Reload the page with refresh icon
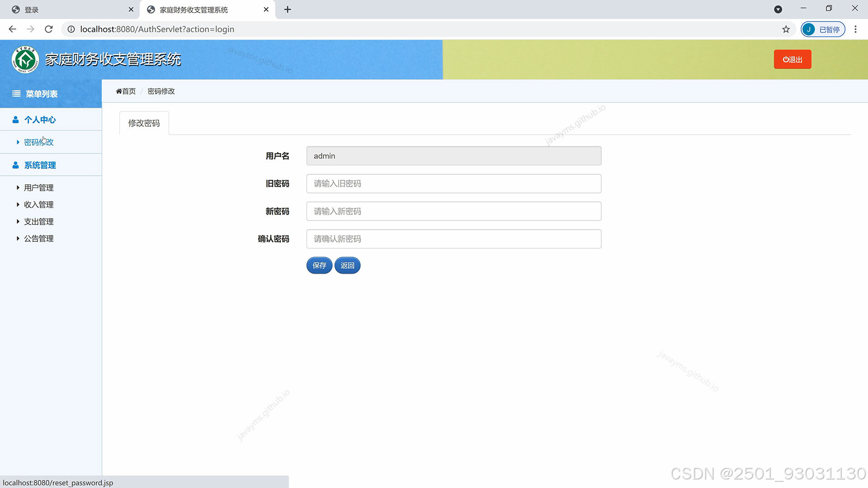The height and width of the screenshot is (488, 868). point(49,29)
